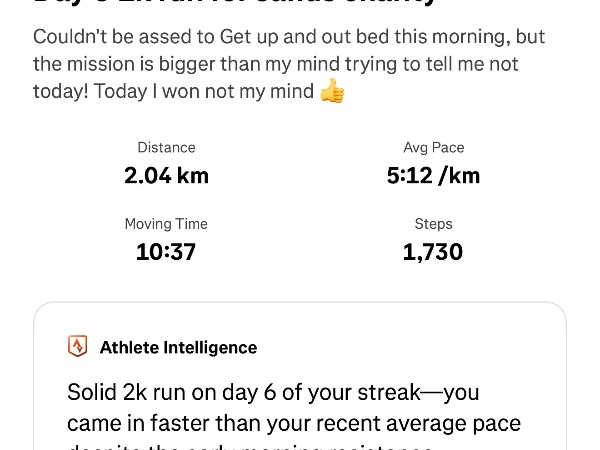Click summary line "came in faster than"
The image size is (600, 450).
click(x=294, y=423)
